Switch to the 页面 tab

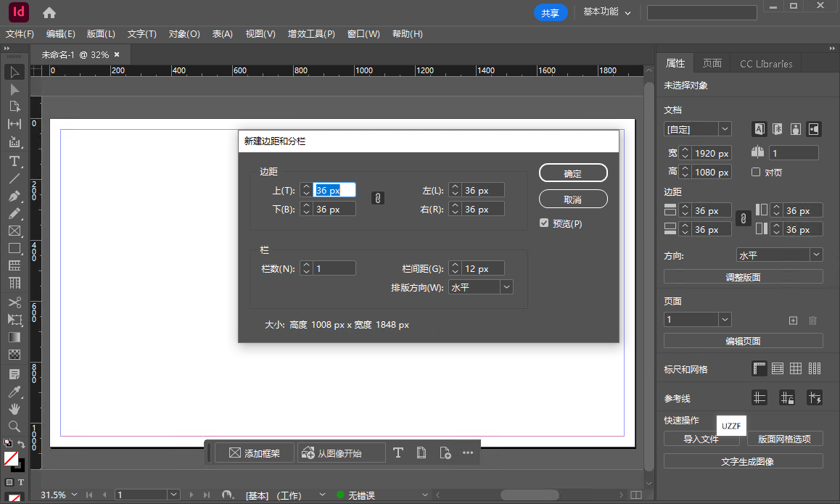(712, 63)
